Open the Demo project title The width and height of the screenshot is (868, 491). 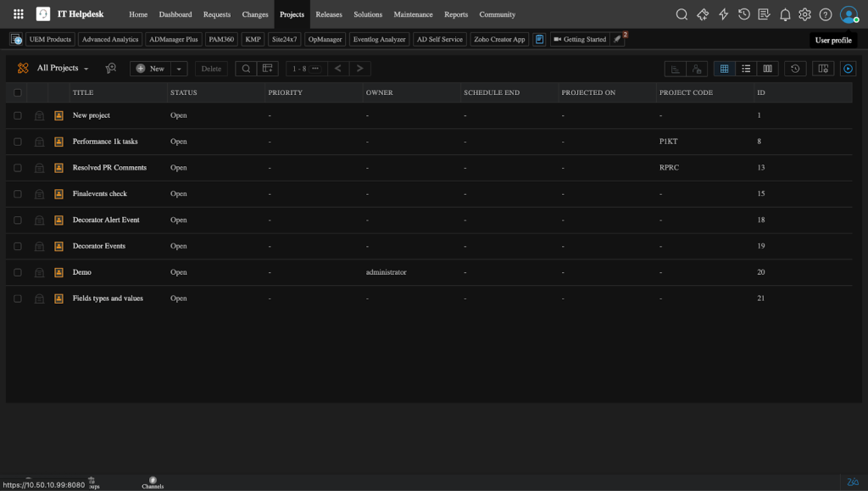coord(82,272)
